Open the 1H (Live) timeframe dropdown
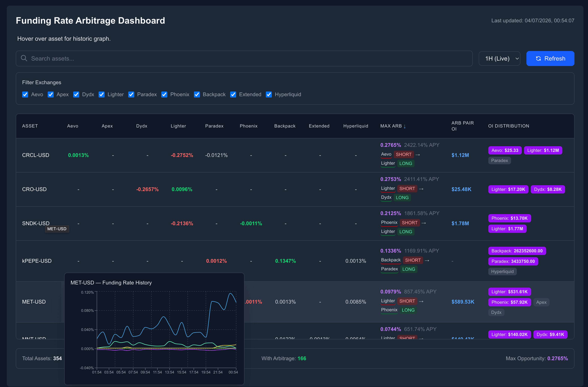This screenshot has width=588, height=387. click(499, 58)
